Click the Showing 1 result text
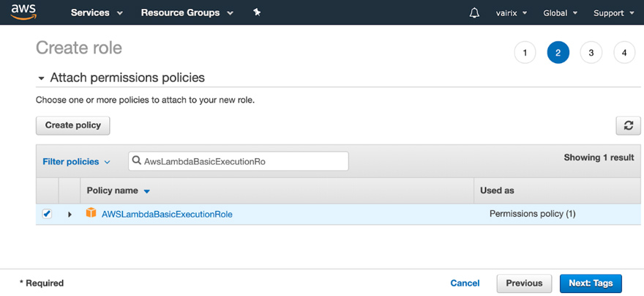The height and width of the screenshot is (296, 644). [599, 158]
